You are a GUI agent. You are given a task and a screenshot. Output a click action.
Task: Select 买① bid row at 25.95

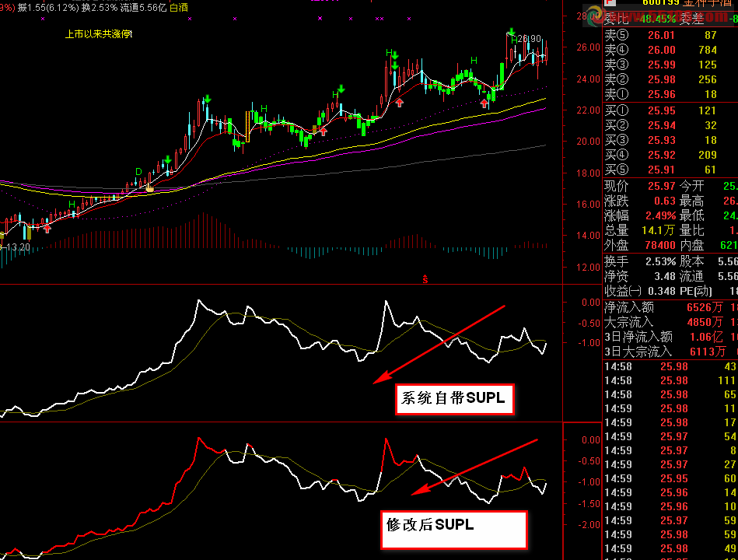(670, 110)
